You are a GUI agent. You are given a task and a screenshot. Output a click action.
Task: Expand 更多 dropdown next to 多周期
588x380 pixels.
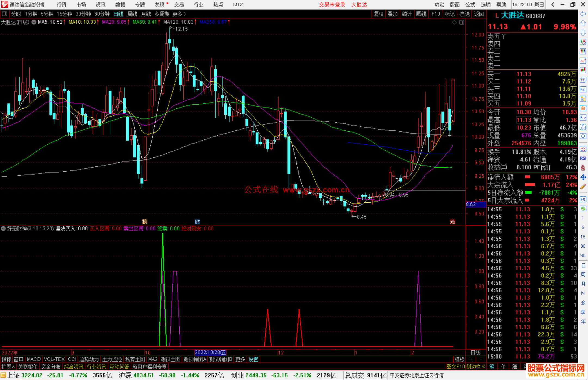[x=179, y=14]
